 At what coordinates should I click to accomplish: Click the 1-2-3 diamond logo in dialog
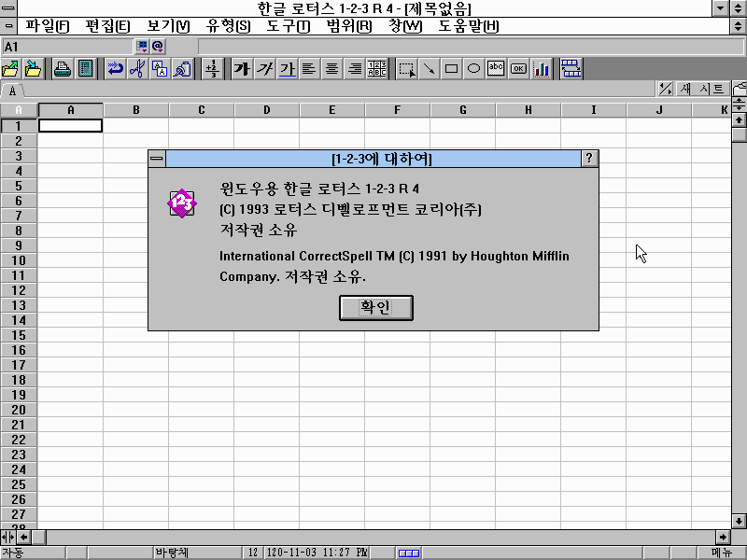click(182, 203)
